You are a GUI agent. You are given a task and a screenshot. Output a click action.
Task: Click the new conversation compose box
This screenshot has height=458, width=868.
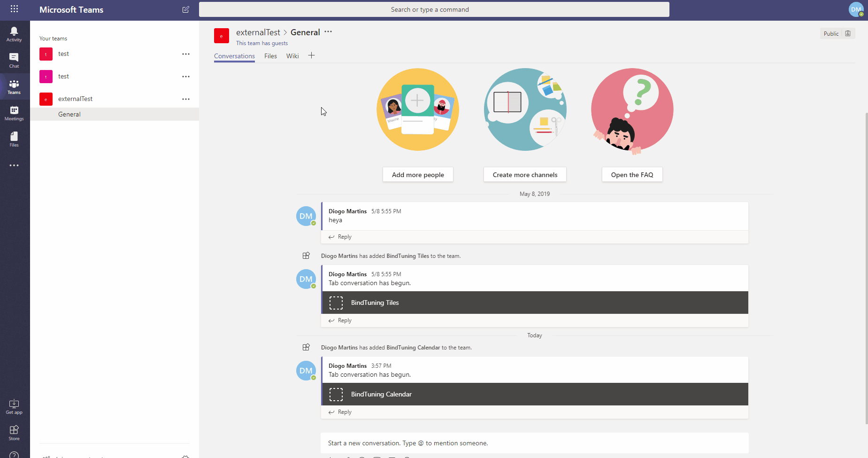click(535, 443)
